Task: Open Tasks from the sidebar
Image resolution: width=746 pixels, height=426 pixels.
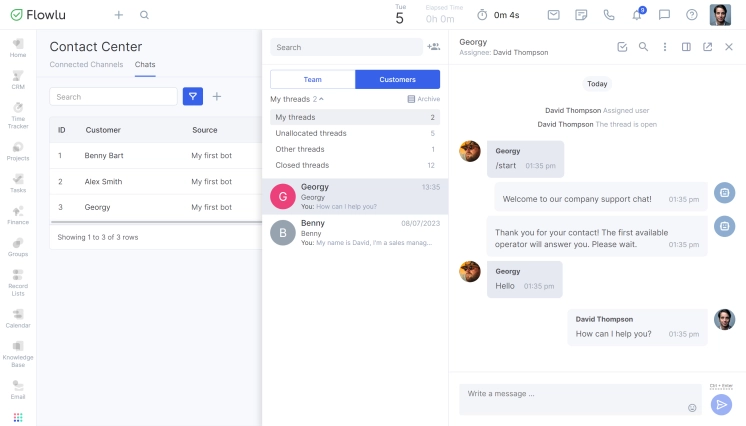Action: 18,183
